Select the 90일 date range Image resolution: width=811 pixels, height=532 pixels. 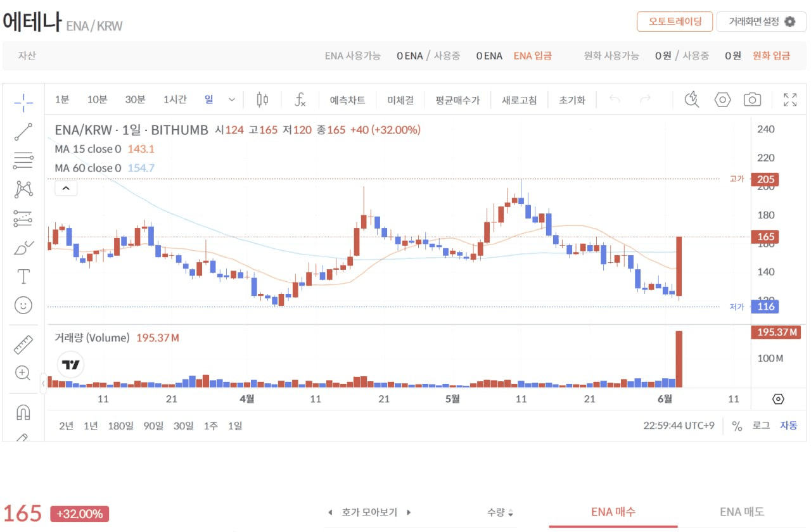pos(153,426)
